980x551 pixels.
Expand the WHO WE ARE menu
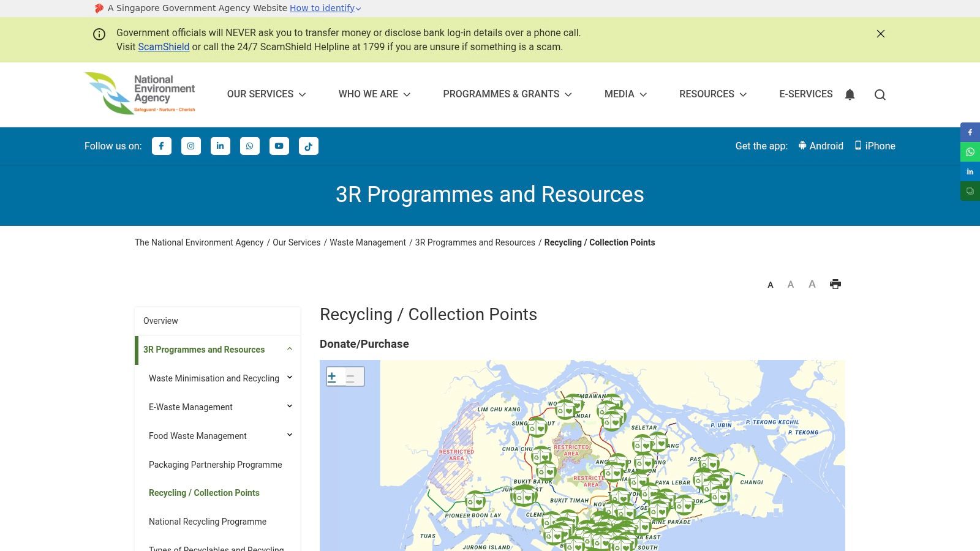(374, 94)
